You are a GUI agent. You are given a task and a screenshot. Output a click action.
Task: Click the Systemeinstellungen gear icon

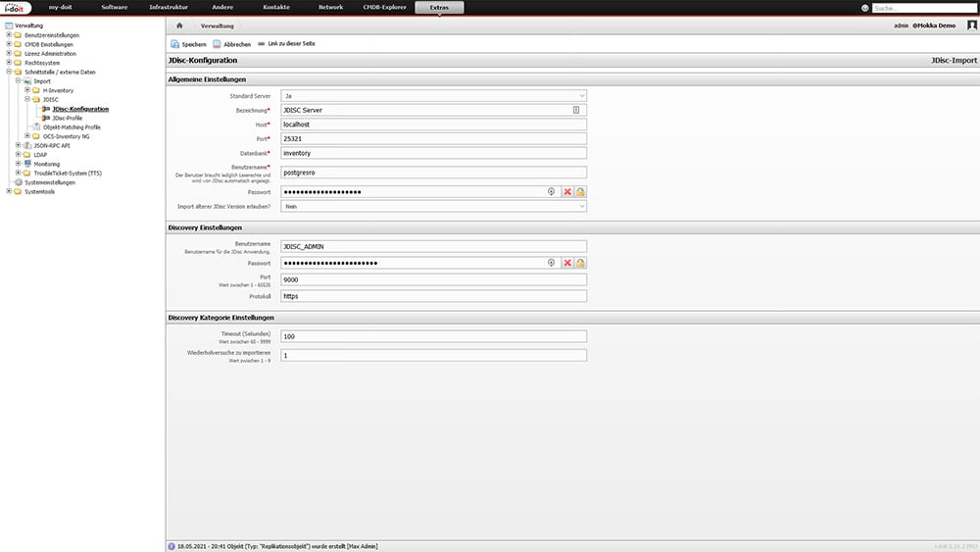18,182
